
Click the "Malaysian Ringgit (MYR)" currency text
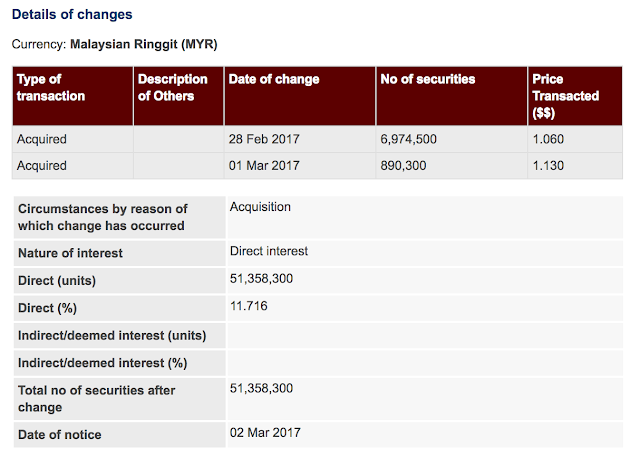click(143, 45)
